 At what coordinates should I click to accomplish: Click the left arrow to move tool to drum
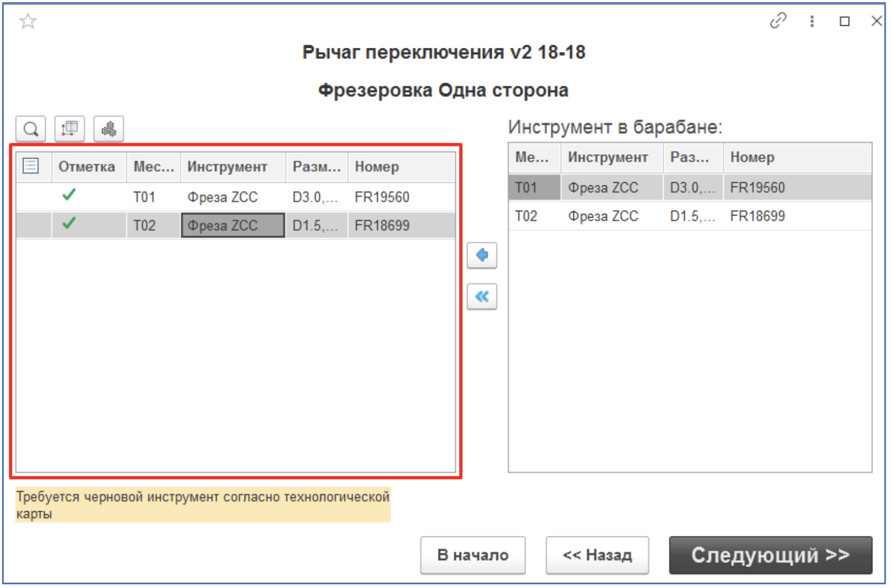click(483, 255)
